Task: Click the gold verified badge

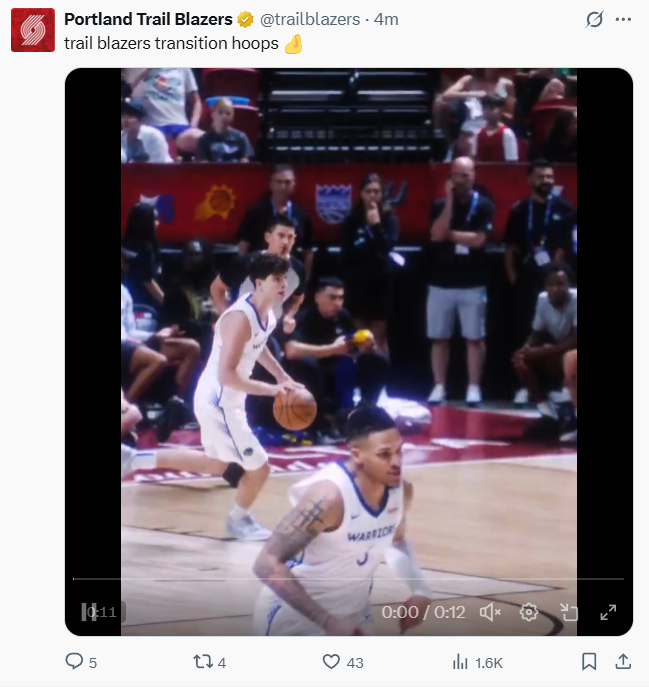Action: [x=244, y=19]
